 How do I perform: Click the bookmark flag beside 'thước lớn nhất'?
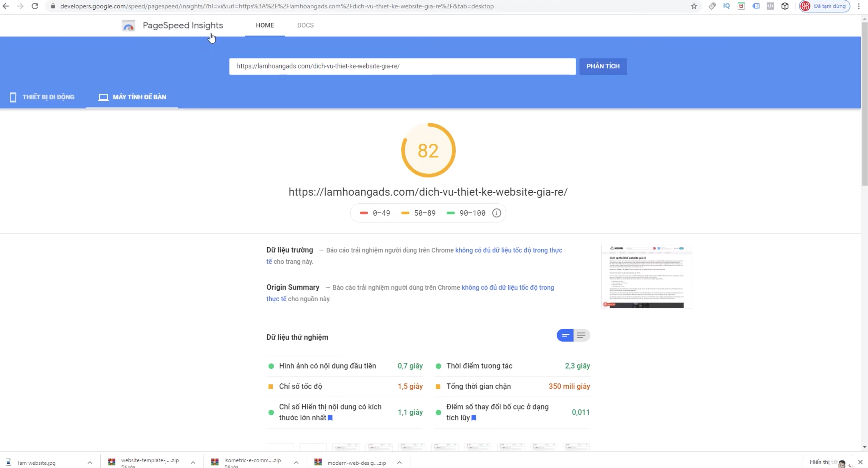pos(330,418)
